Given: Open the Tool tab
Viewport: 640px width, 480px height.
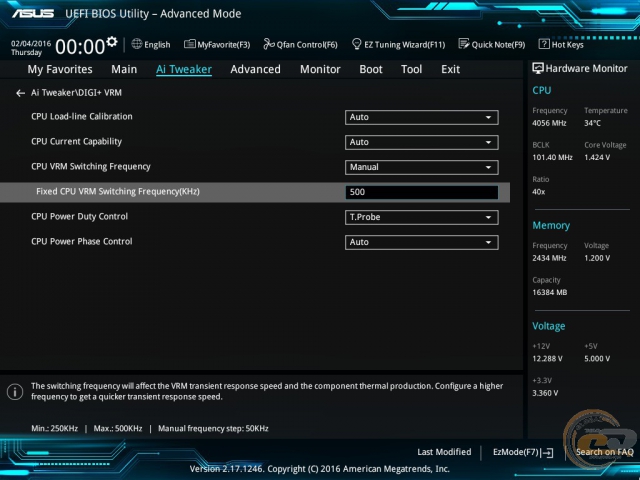Looking at the screenshot, I should pos(411,69).
